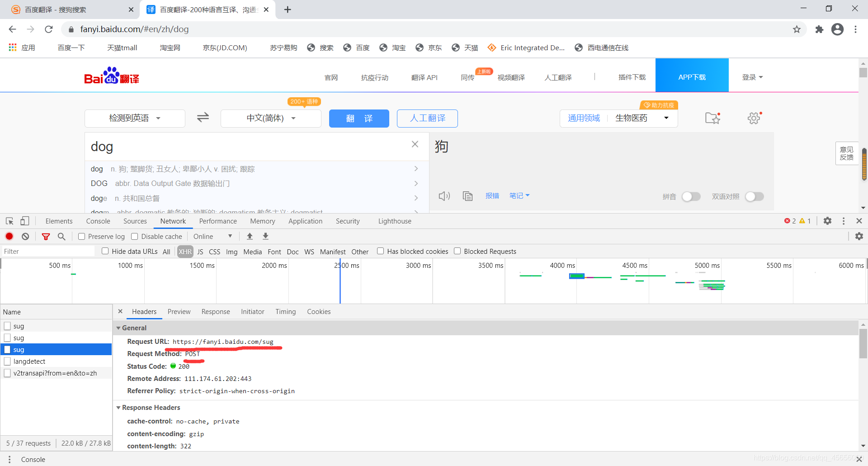Open network search magnifier icon
868x466 pixels.
[62, 236]
